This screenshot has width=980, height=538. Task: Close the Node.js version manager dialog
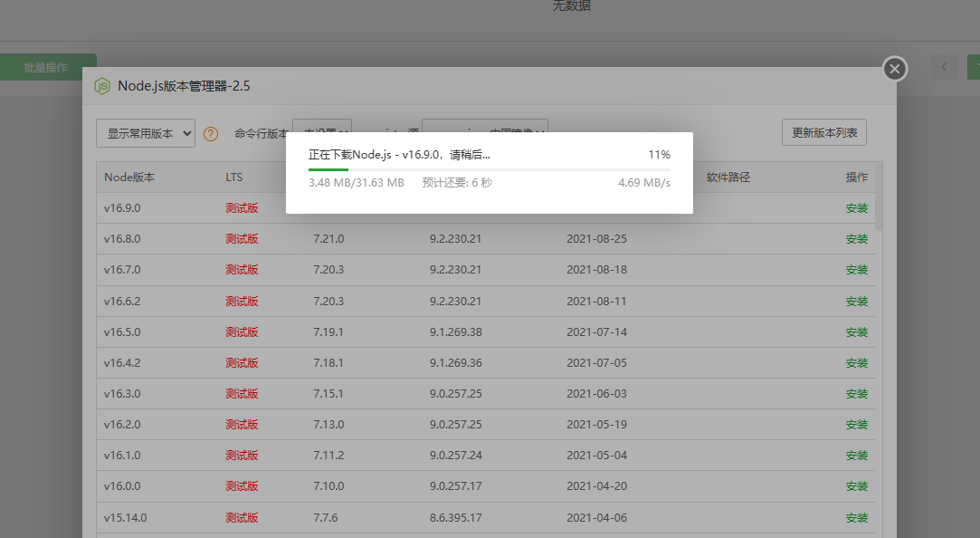pyautogui.click(x=894, y=69)
